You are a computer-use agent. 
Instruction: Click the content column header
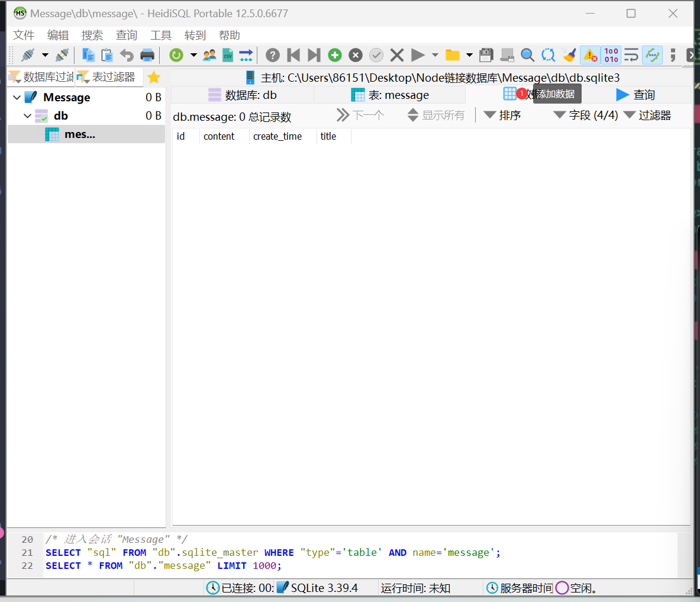(x=224, y=136)
